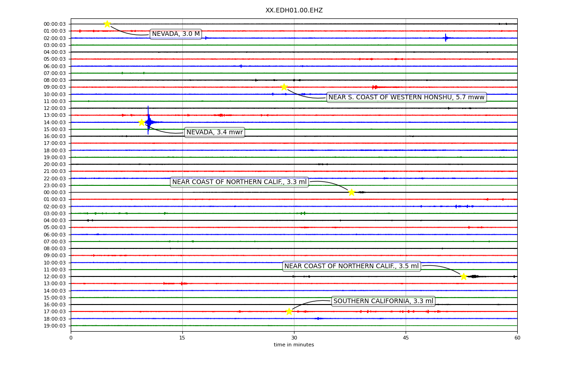Click the plot title XX.EDH01.00.EHZ
Image resolution: width=588 pixels, height=368 pixels.
[x=294, y=10]
